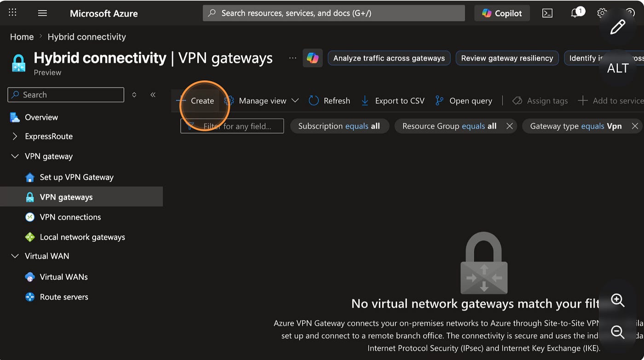Select Local network gateways menu item

tap(82, 237)
